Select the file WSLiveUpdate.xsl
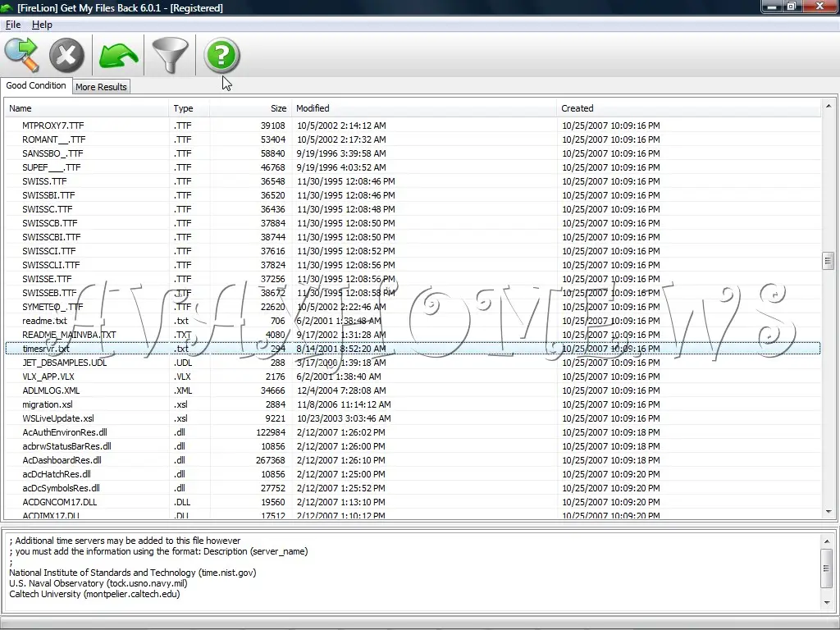Screen dimensions: 840x630 point(58,418)
